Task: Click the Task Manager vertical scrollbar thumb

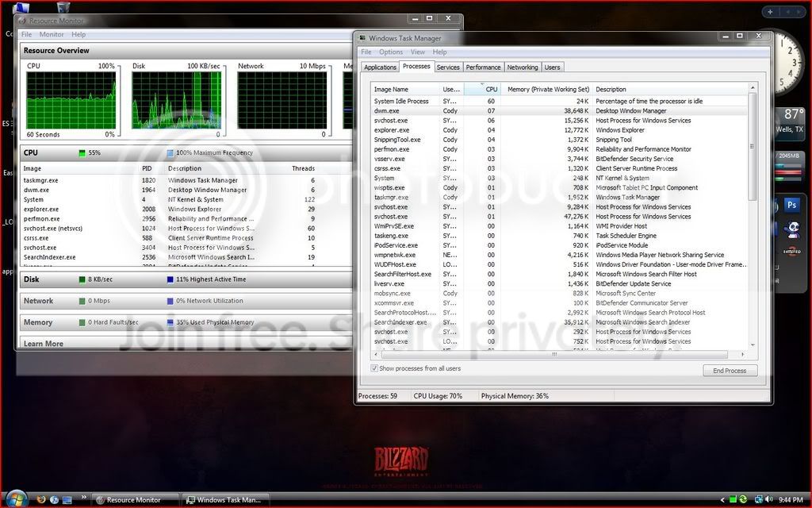Action: tap(753, 146)
